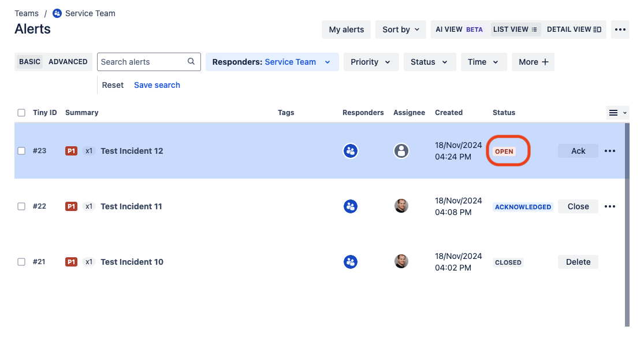The image size is (644, 348).
Task: Open three-dot actions for Test Incident 12
Action: [610, 151]
